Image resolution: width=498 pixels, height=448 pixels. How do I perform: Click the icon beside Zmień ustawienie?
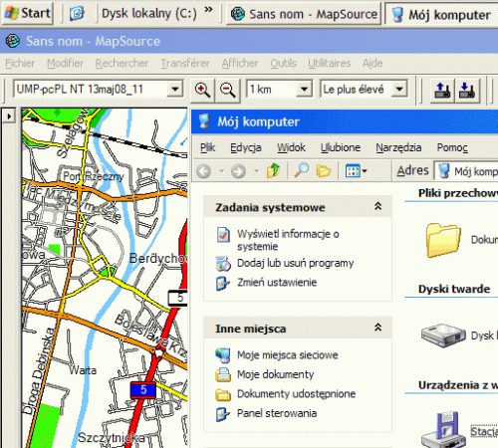pos(223,283)
